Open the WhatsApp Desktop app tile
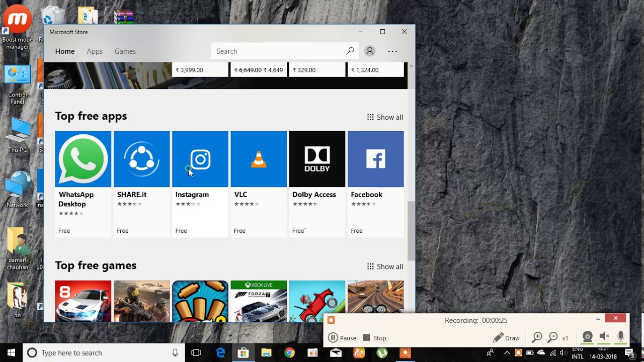This screenshot has width=644, height=362. [83, 184]
